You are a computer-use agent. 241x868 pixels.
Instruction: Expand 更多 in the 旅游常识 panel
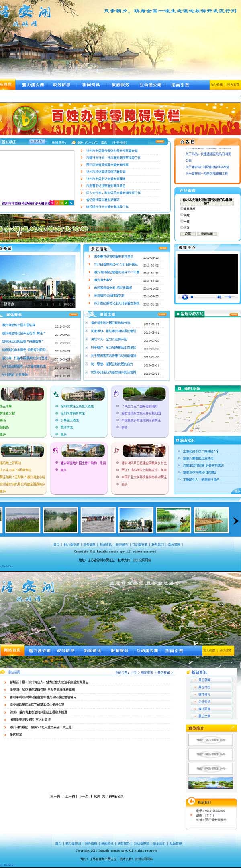[x=237, y=491]
